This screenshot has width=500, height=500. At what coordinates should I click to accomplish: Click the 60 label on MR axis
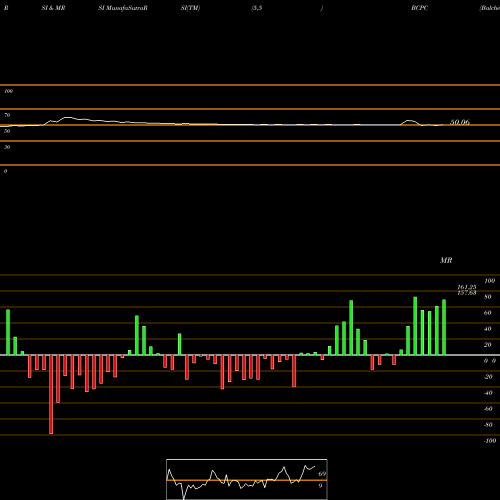[x=487, y=313]
